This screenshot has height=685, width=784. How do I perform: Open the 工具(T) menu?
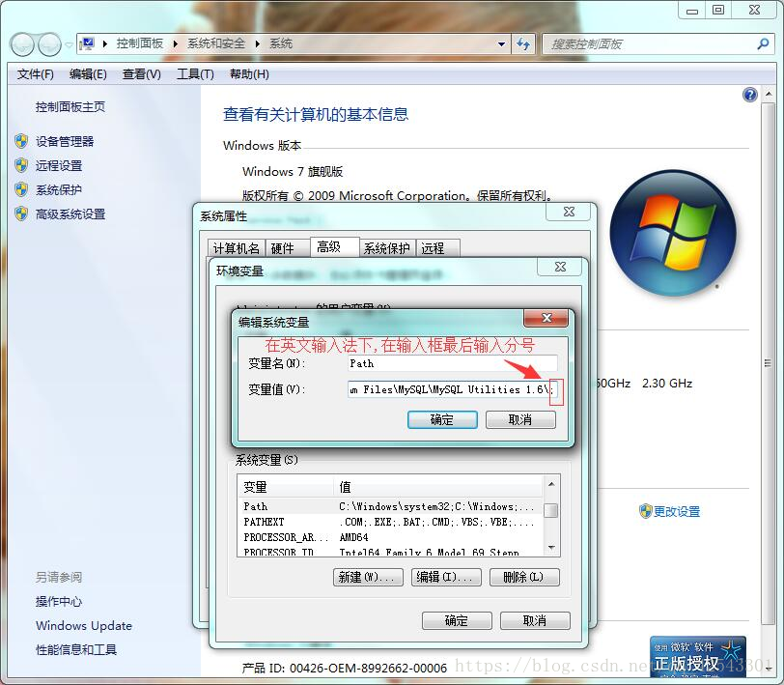point(195,74)
